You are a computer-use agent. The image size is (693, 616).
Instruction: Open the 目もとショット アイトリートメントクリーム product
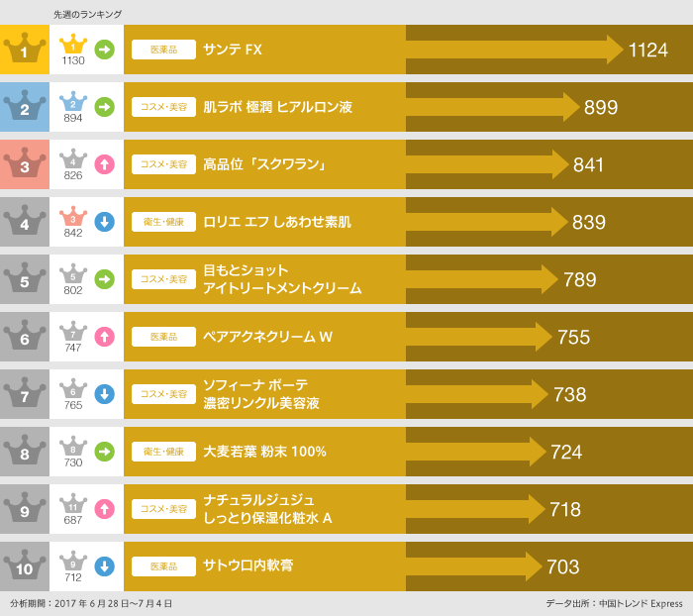[281, 279]
